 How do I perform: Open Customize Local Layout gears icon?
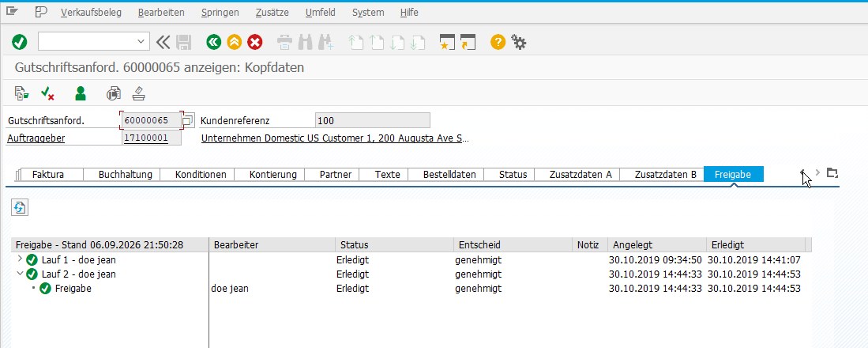click(x=519, y=42)
